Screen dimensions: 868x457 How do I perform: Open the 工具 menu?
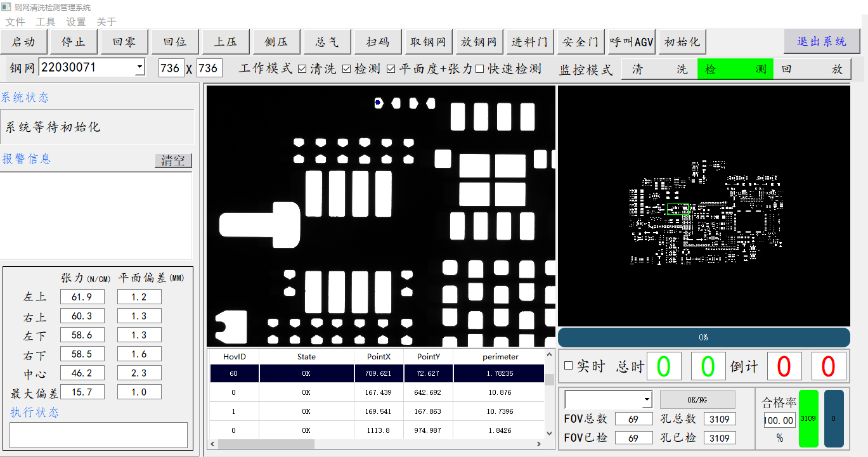(46, 22)
